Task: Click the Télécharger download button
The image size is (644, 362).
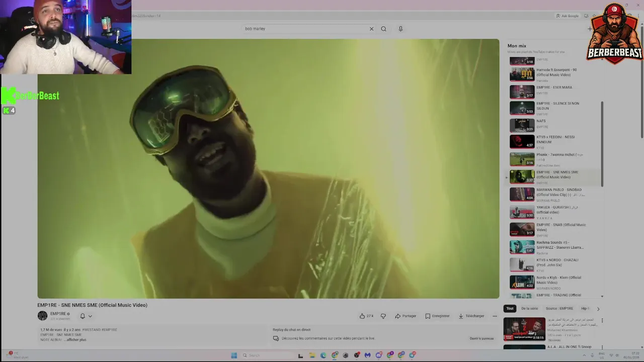Action: [x=471, y=316]
